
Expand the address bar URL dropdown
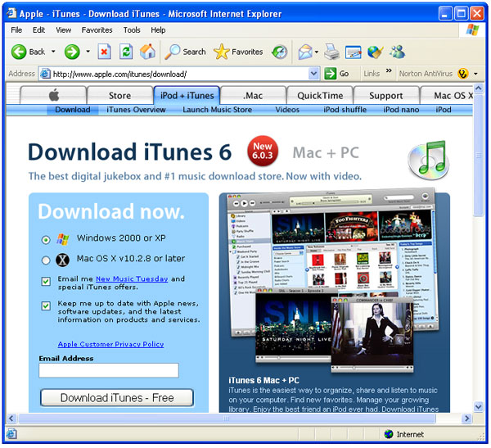pyautogui.click(x=314, y=74)
